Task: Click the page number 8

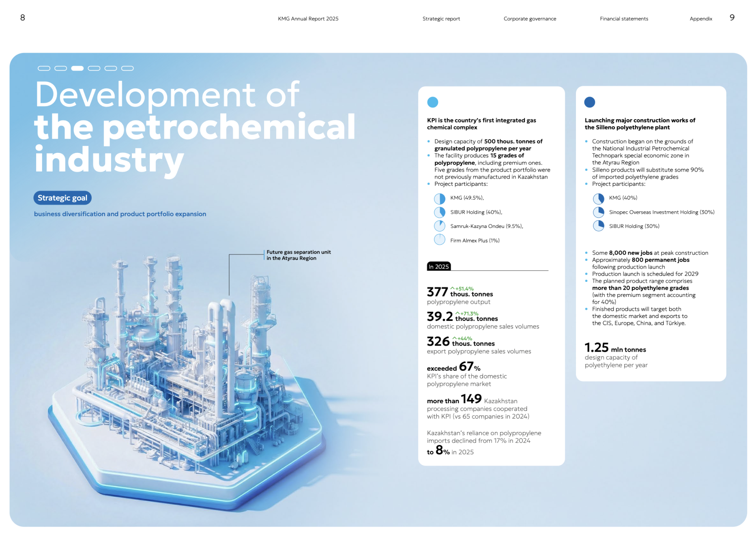Action: coord(23,17)
